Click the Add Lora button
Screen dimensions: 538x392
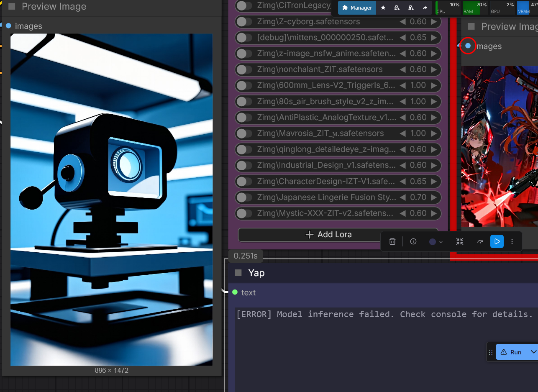338,235
